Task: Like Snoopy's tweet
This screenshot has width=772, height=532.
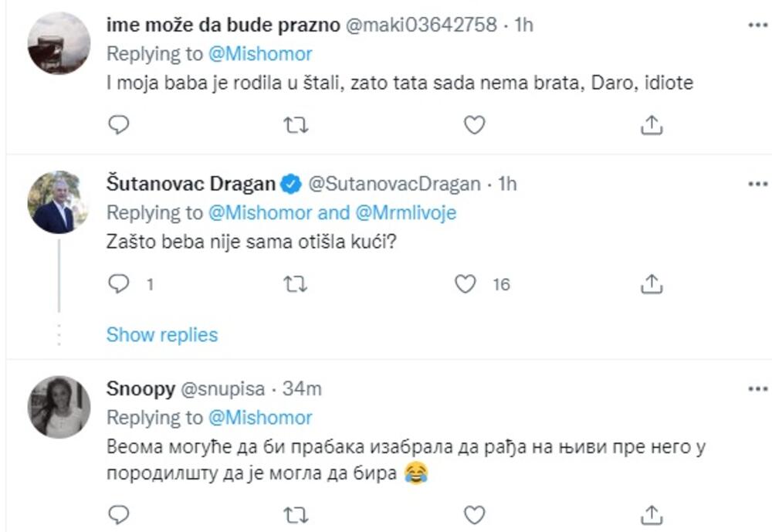Action: 476,513
